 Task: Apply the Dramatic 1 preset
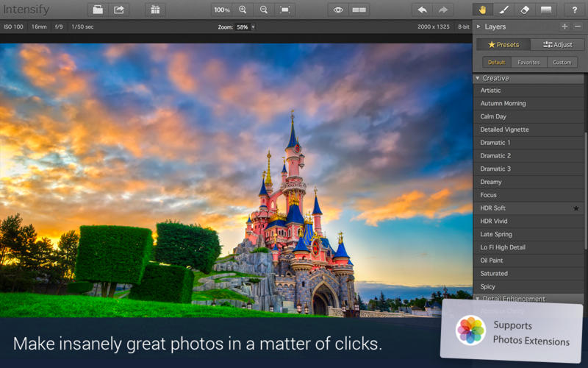pyautogui.click(x=528, y=143)
